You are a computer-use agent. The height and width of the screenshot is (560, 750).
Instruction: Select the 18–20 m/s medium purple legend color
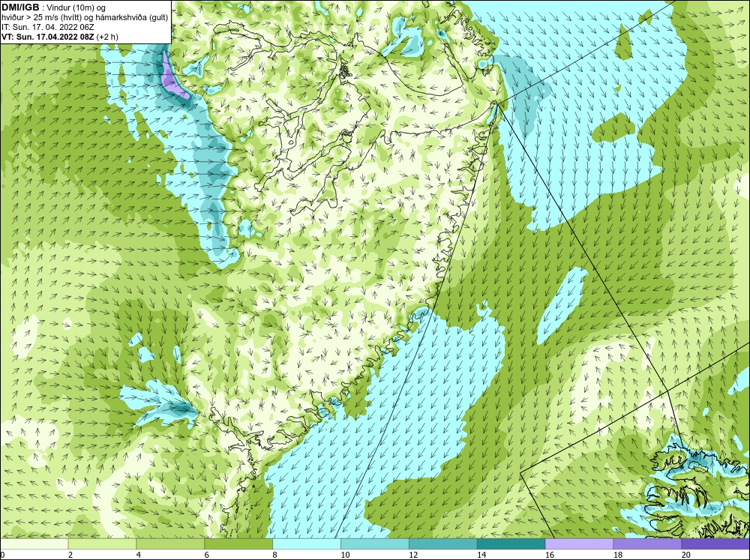[x=647, y=544]
